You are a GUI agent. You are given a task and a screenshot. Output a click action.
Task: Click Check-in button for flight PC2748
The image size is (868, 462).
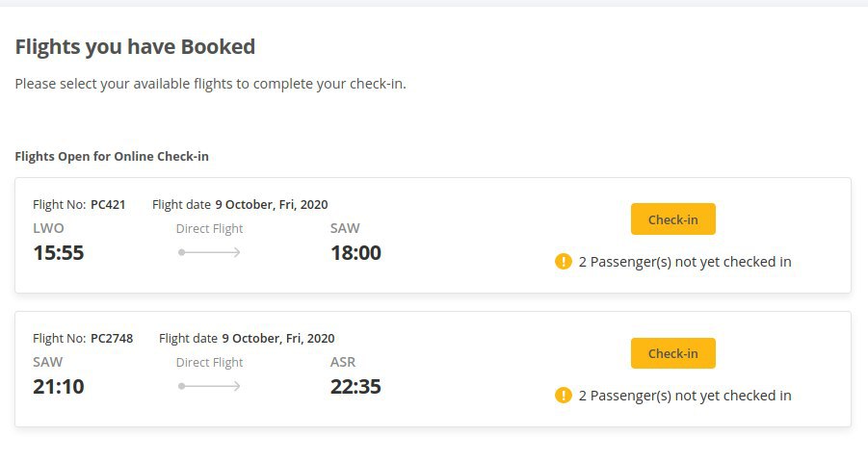(673, 353)
